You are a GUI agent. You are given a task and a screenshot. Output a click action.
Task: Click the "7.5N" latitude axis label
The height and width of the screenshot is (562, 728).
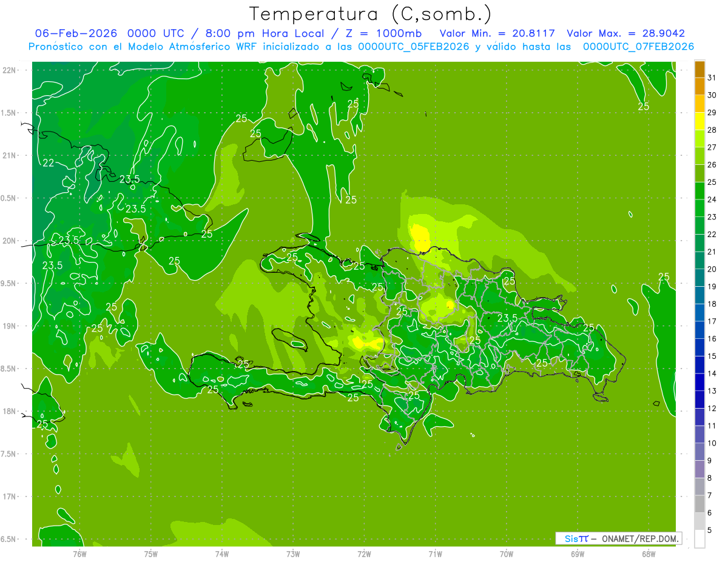(9, 454)
